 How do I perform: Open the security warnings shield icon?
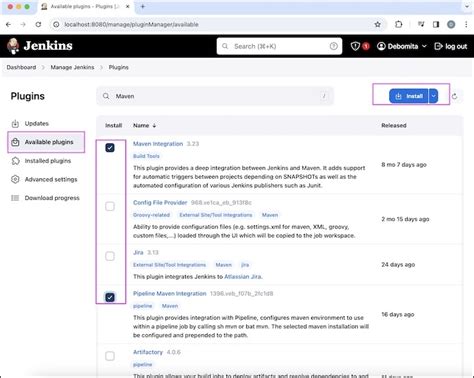point(355,46)
